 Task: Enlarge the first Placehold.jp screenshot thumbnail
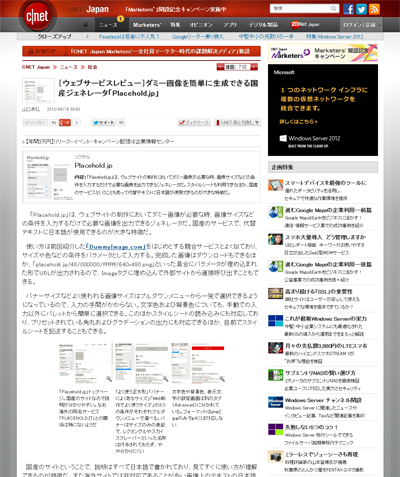(85, 363)
